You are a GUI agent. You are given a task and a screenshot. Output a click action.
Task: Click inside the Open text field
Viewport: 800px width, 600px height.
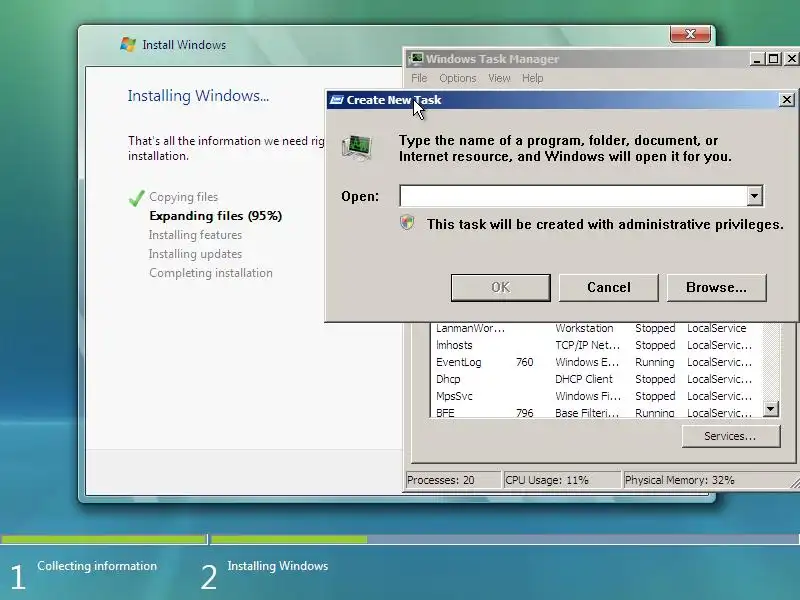[x=573, y=196]
